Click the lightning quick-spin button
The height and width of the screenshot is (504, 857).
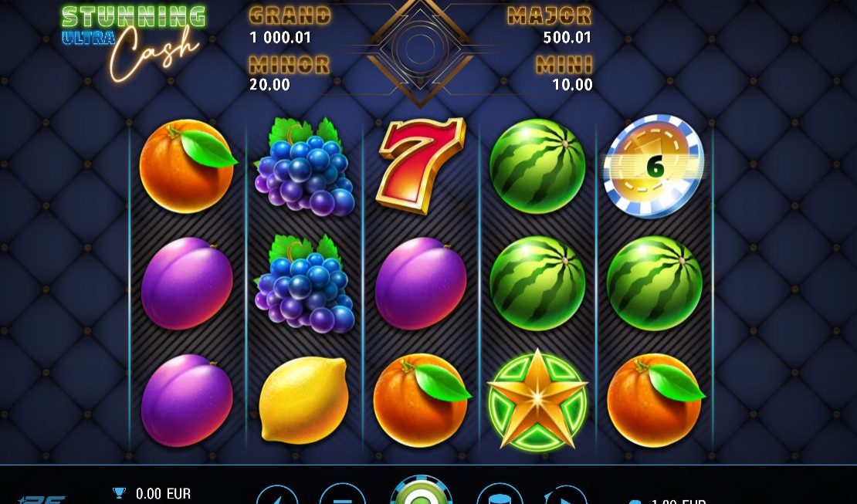(278, 496)
